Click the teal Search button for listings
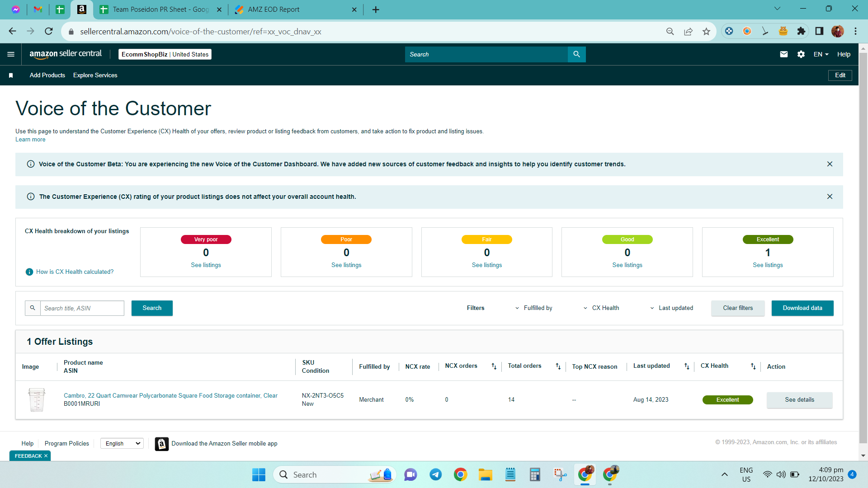Image resolution: width=868 pixels, height=488 pixels. (152, 308)
